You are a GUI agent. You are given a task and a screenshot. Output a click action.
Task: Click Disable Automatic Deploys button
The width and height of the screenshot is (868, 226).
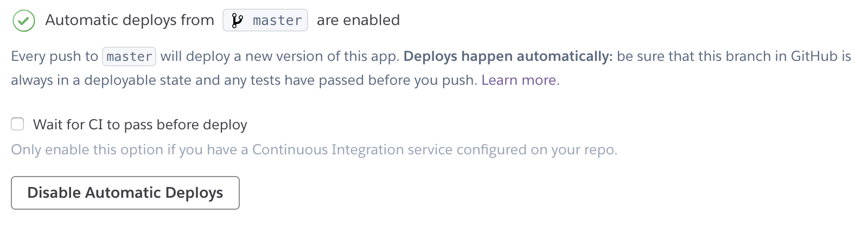pos(125,193)
